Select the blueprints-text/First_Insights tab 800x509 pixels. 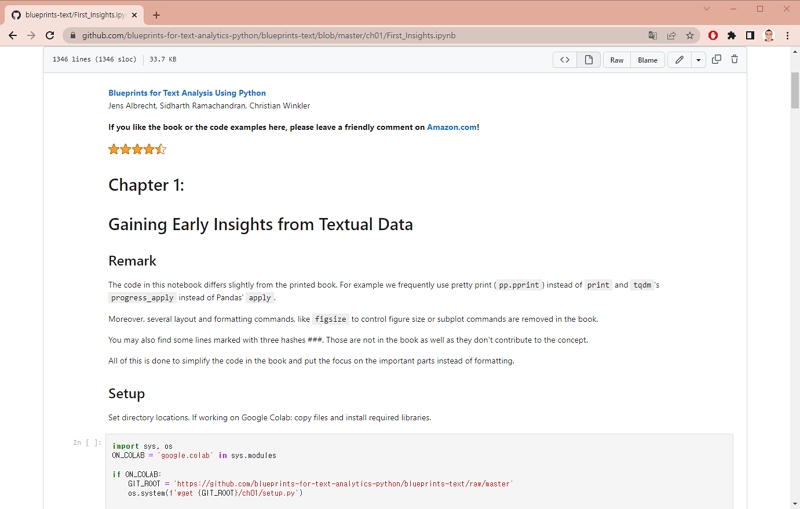pyautogui.click(x=74, y=15)
